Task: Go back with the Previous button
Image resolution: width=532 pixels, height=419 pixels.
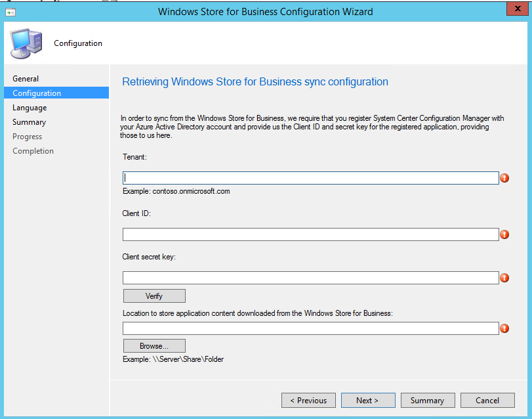Action: click(x=308, y=400)
